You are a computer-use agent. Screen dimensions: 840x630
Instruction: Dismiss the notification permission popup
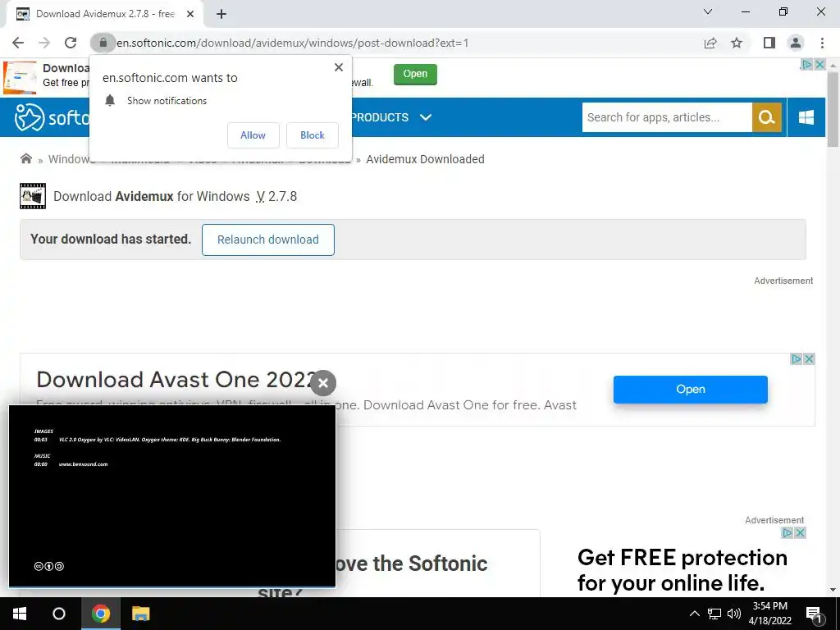pos(339,67)
